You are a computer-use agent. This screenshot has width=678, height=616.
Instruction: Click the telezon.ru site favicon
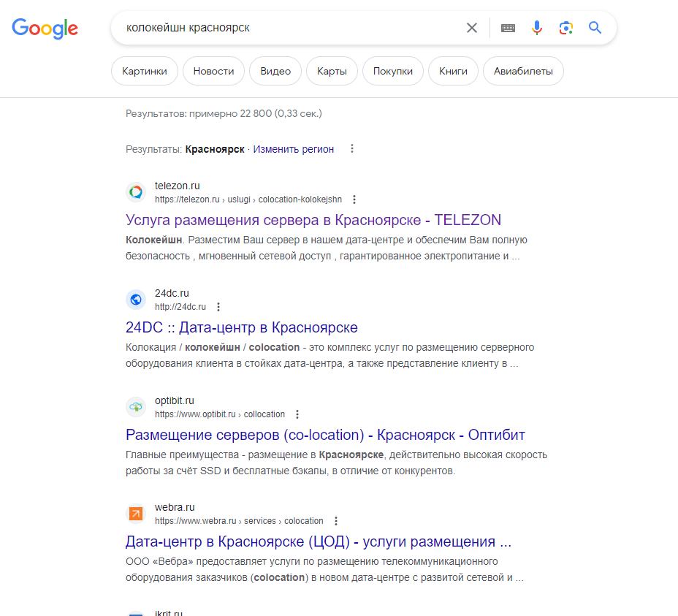tap(136, 191)
